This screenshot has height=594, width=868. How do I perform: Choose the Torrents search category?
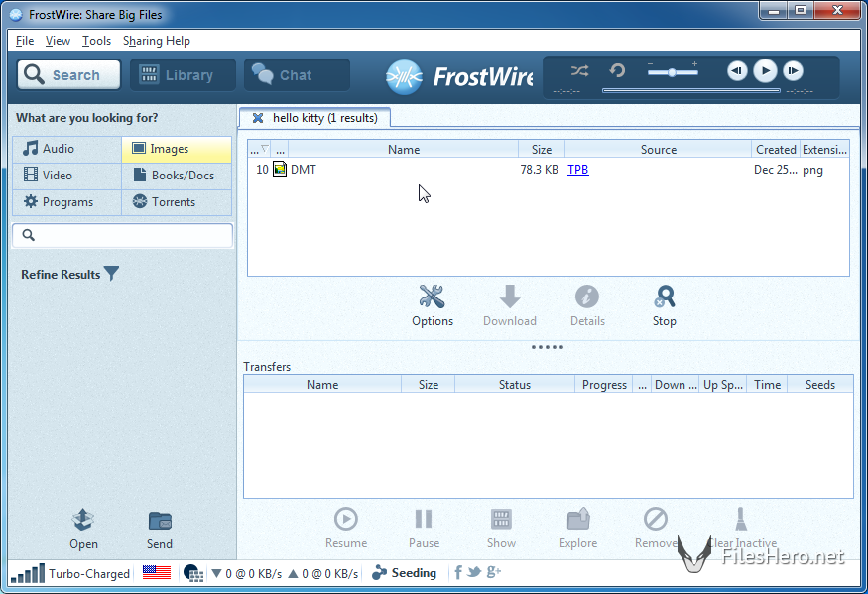(177, 202)
